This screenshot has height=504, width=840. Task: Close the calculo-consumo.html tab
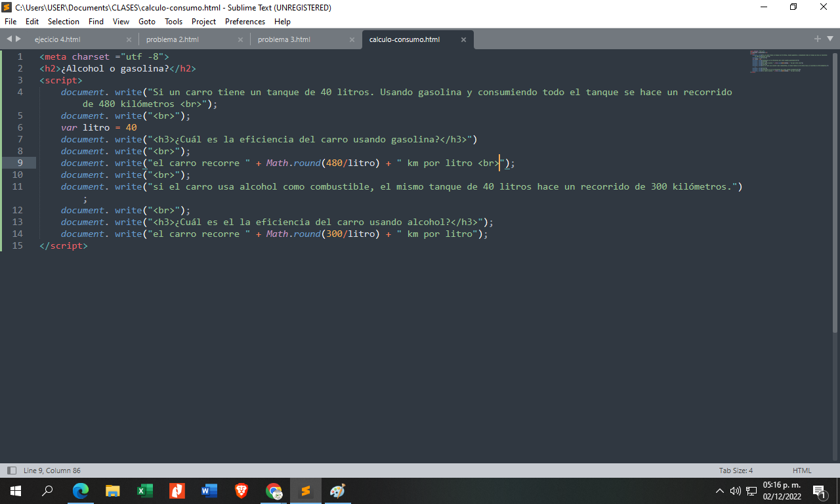[x=463, y=39]
